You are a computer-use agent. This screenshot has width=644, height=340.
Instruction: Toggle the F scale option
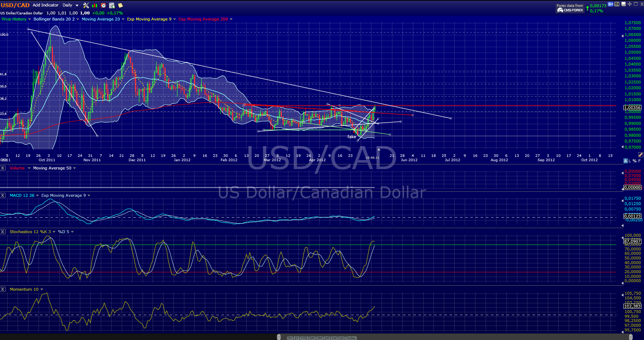coord(640,161)
